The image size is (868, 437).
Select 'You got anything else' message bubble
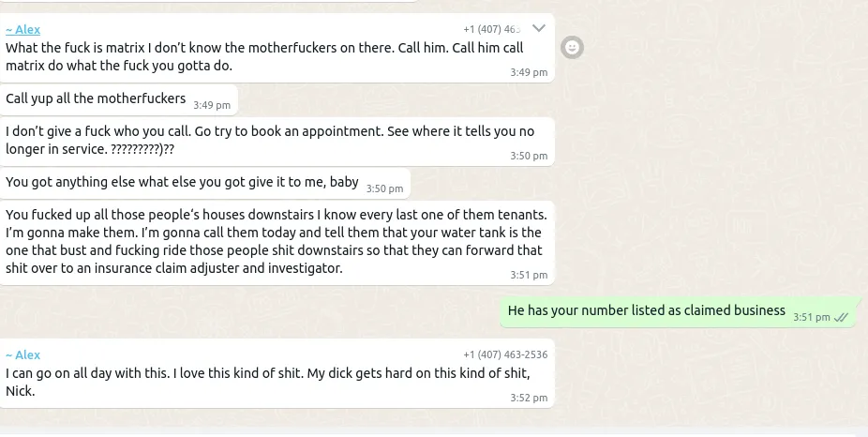[x=182, y=182]
